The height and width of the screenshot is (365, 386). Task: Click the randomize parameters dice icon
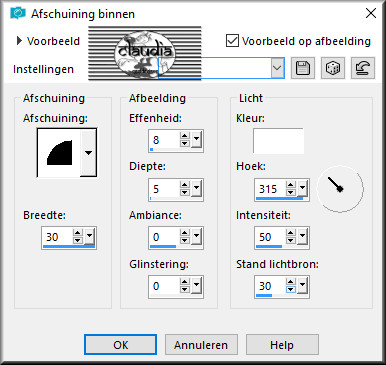(x=333, y=68)
